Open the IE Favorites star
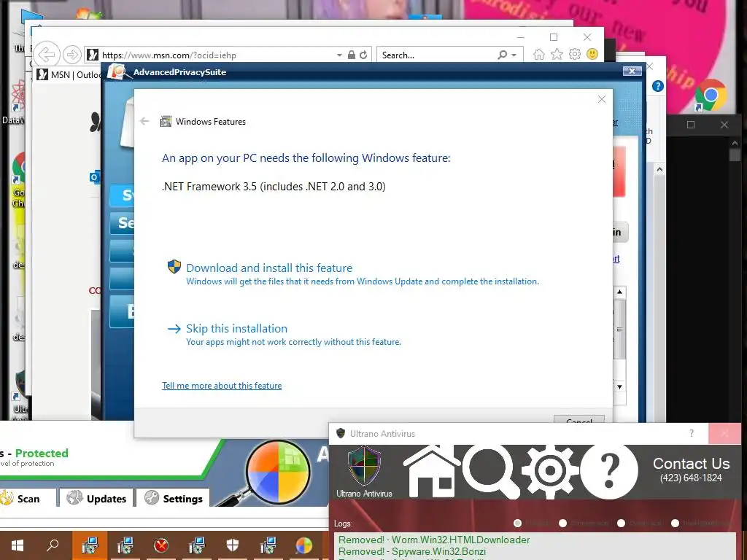Image resolution: width=747 pixels, height=560 pixels. [557, 54]
